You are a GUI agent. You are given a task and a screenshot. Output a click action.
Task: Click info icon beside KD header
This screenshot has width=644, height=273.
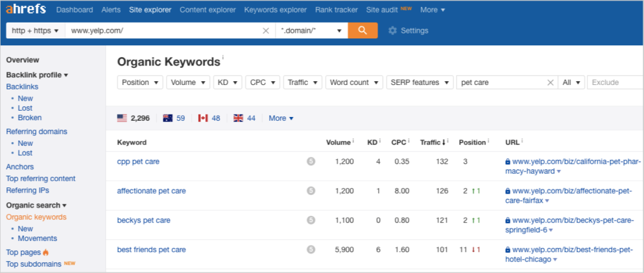pos(380,142)
